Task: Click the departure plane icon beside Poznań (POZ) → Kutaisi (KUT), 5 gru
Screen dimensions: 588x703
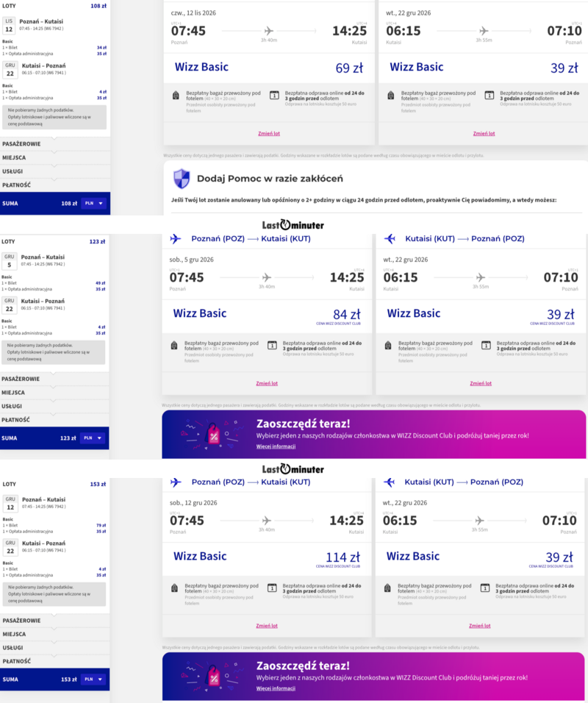Action: [x=175, y=238]
